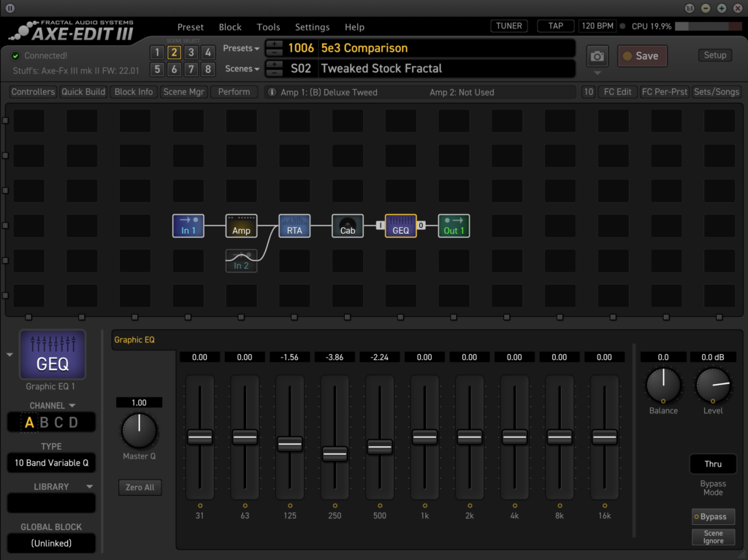This screenshot has height=560, width=748.
Task: Open the Bypass Mode Thru selector
Action: [x=713, y=464]
